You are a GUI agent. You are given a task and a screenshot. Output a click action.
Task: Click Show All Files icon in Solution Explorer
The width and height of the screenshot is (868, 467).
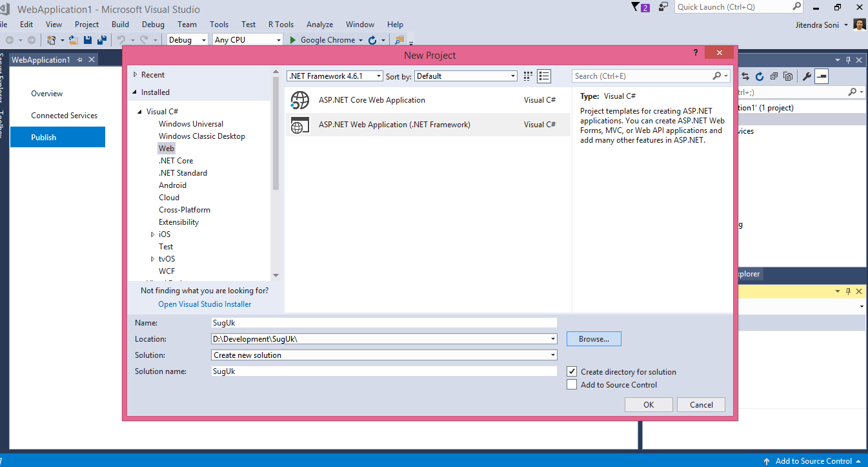788,76
